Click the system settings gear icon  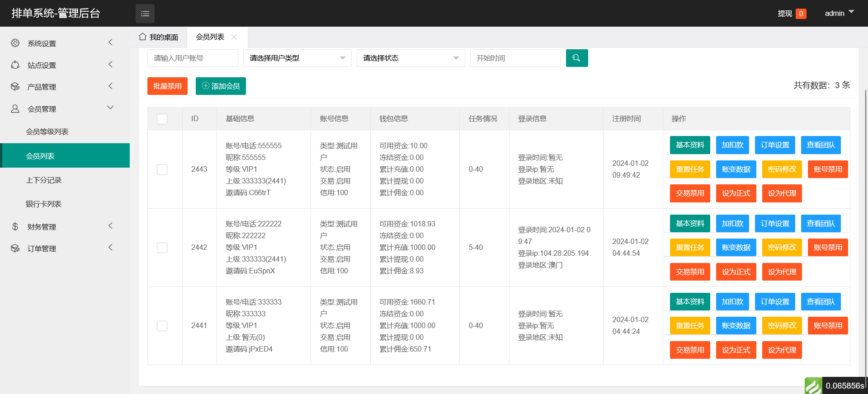15,43
